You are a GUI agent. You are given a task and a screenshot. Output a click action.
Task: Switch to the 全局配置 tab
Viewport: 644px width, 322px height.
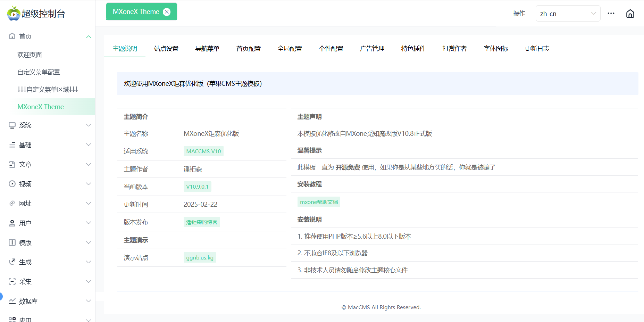point(290,49)
